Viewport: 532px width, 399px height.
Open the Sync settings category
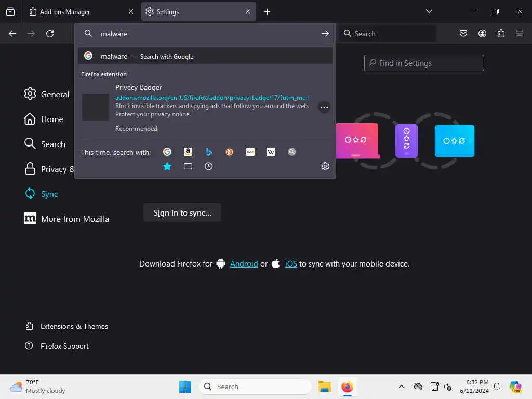coord(41,194)
